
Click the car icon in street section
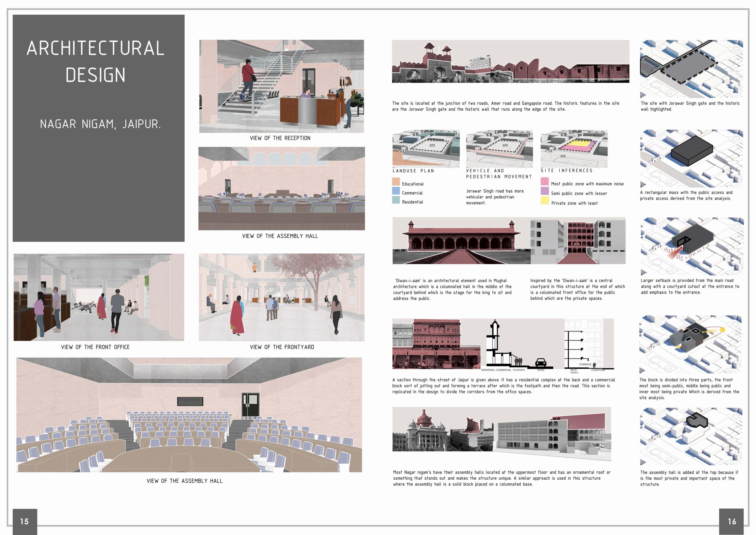point(541,363)
